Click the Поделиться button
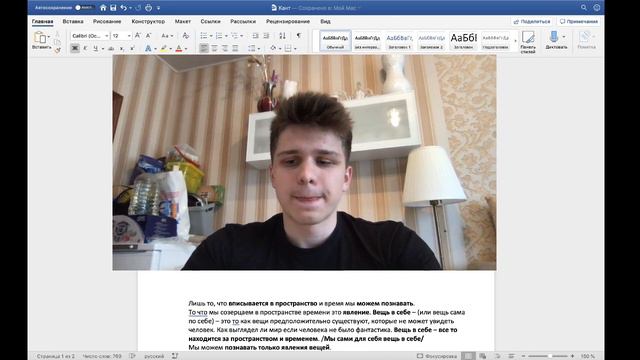 point(532,21)
